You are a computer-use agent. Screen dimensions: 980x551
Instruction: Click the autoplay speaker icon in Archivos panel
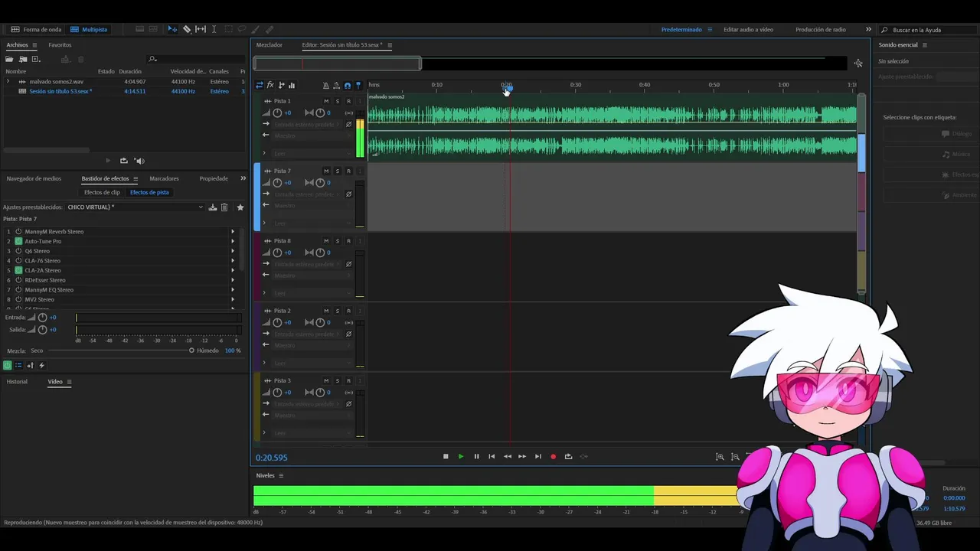point(139,161)
